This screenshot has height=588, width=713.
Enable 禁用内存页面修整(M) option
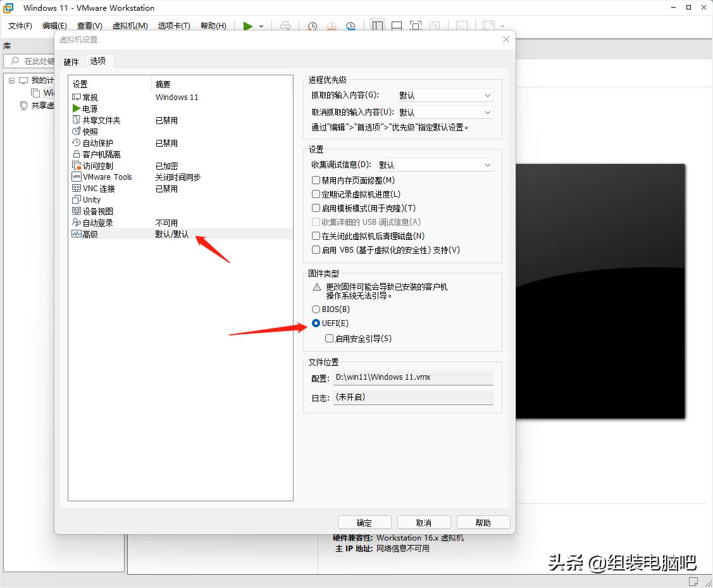315,180
